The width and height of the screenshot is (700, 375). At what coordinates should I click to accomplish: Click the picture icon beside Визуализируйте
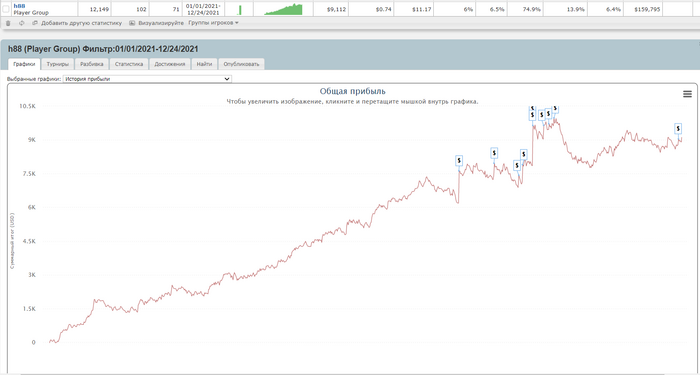132,23
